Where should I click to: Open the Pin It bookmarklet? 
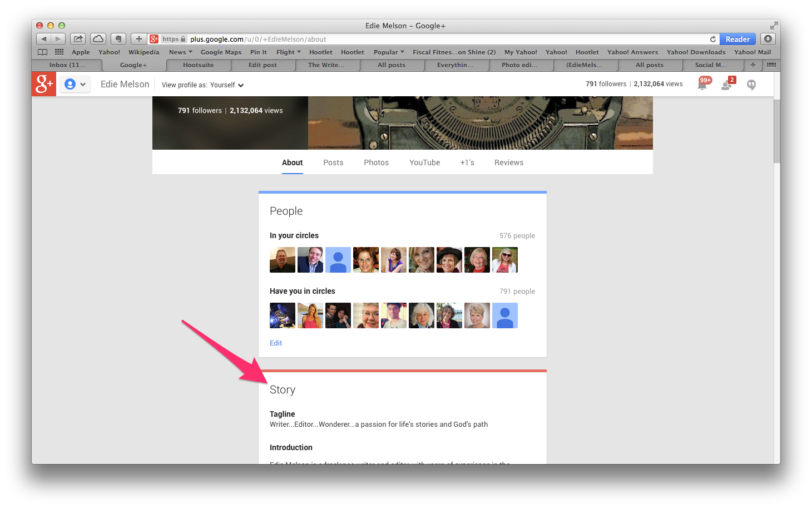pyautogui.click(x=259, y=52)
